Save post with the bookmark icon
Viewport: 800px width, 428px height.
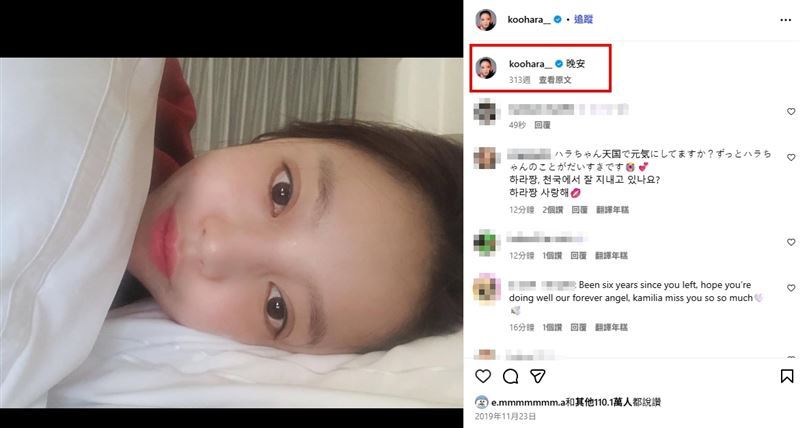point(787,376)
